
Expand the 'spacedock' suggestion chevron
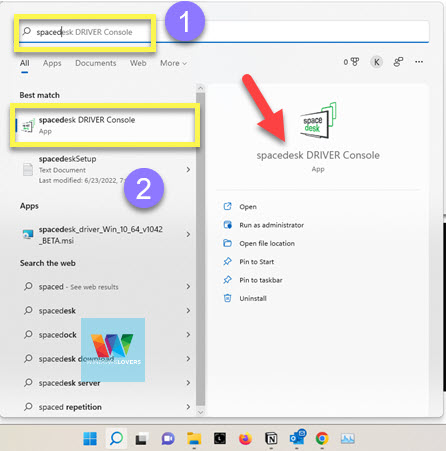click(188, 334)
